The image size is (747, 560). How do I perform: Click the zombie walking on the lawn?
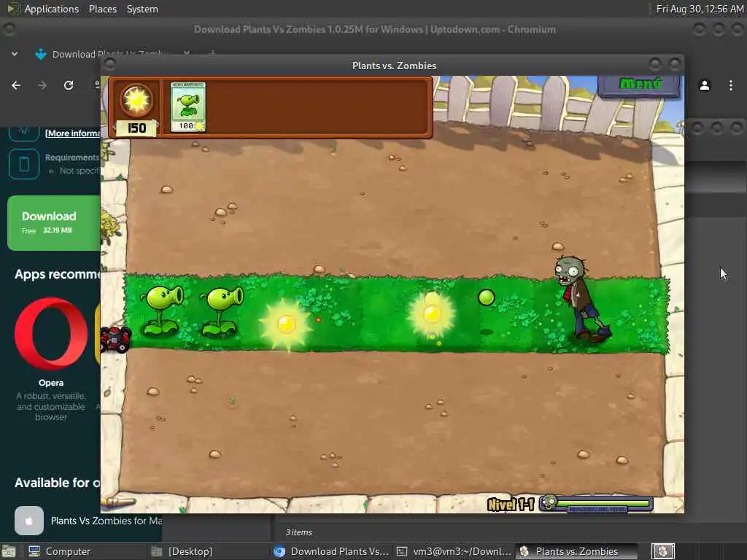[581, 298]
